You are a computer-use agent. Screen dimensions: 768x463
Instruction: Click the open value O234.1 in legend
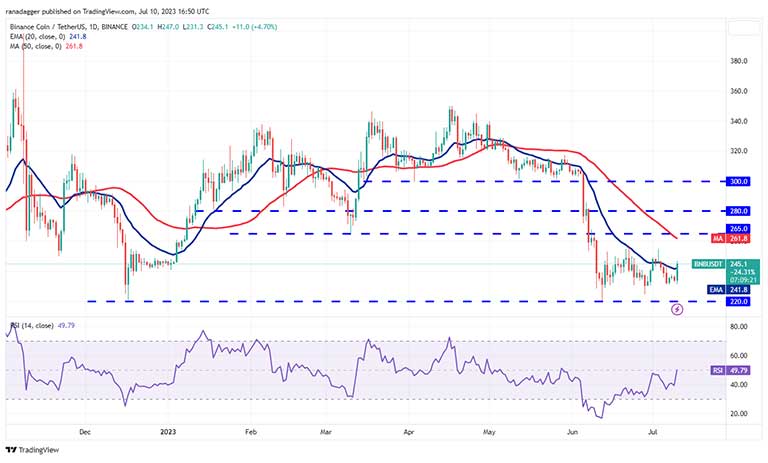(143, 27)
